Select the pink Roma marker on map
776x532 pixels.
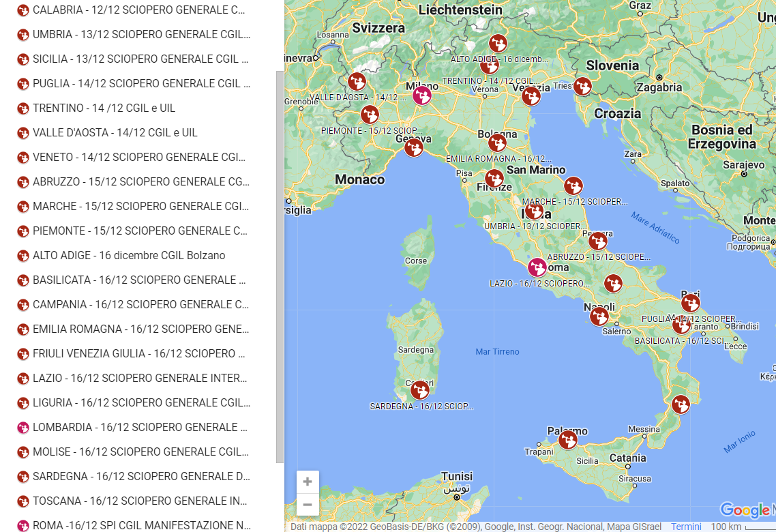pyautogui.click(x=537, y=267)
